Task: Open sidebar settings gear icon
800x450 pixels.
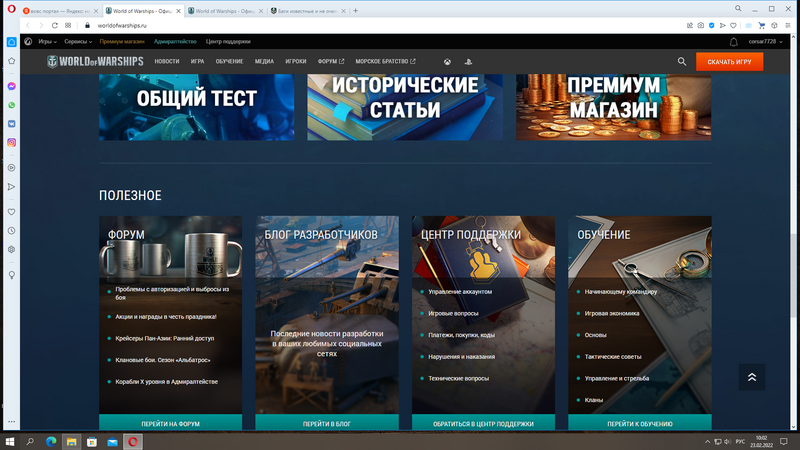Action: tap(11, 249)
